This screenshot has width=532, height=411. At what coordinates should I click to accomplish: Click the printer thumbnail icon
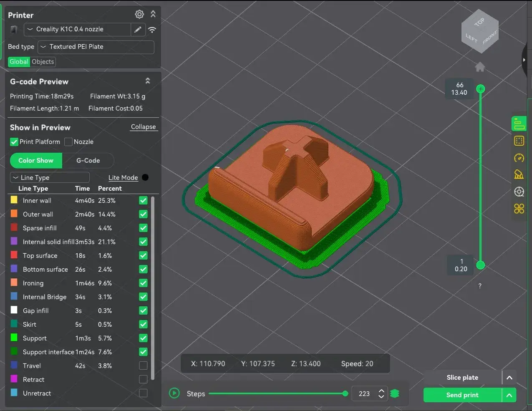pyautogui.click(x=14, y=30)
